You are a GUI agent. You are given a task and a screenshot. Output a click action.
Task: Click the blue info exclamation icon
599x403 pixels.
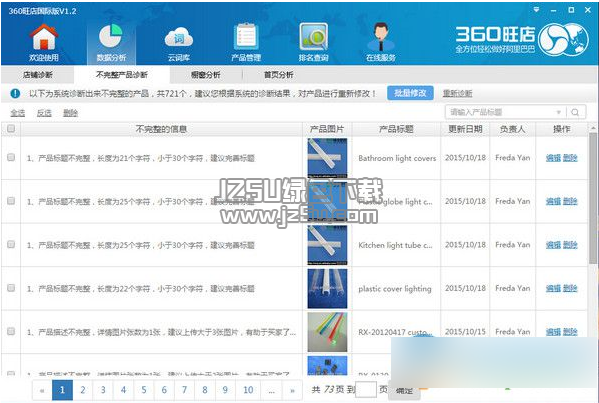pos(15,93)
